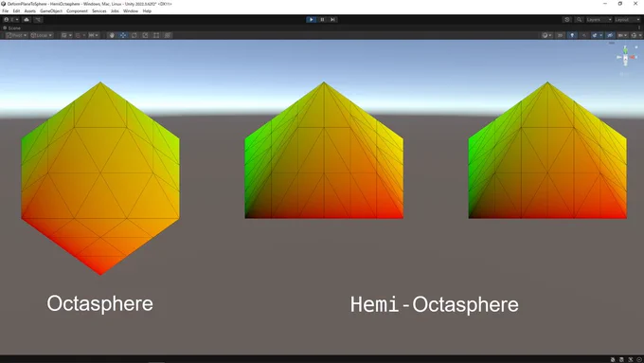This screenshot has width=644, height=363.
Task: Open the Undo History icon
Action: point(567,20)
